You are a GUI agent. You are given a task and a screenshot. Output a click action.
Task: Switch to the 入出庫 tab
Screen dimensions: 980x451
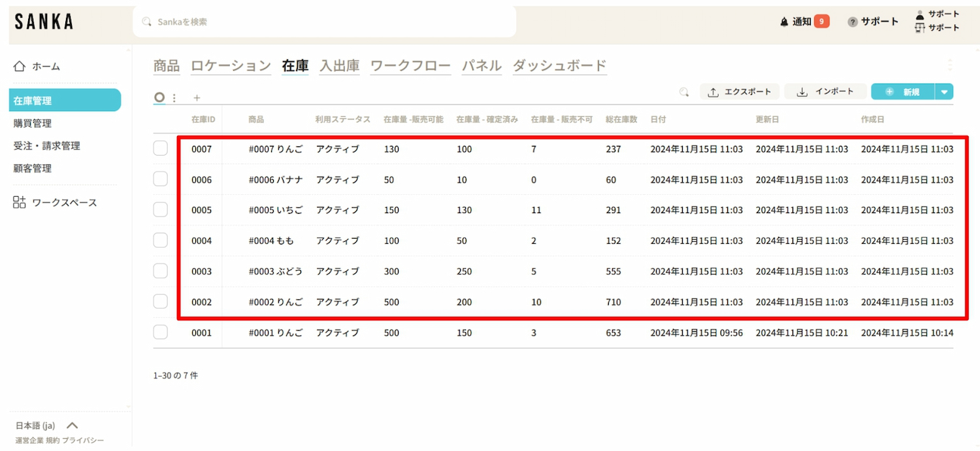(x=339, y=66)
